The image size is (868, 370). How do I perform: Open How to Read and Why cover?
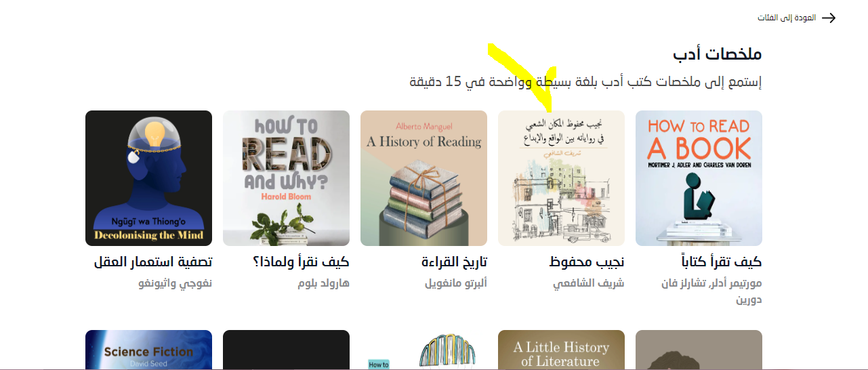coord(286,178)
